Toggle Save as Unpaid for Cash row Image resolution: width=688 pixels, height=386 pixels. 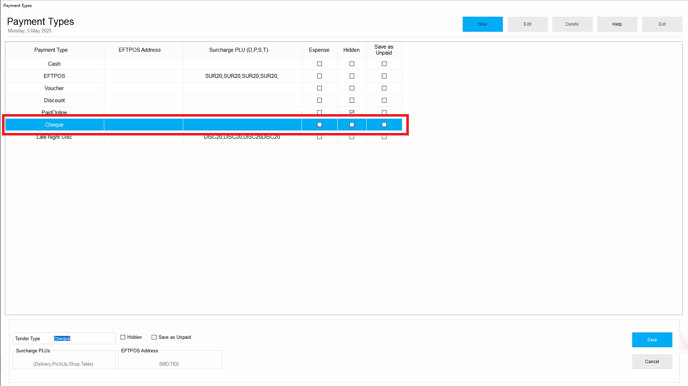tap(384, 64)
